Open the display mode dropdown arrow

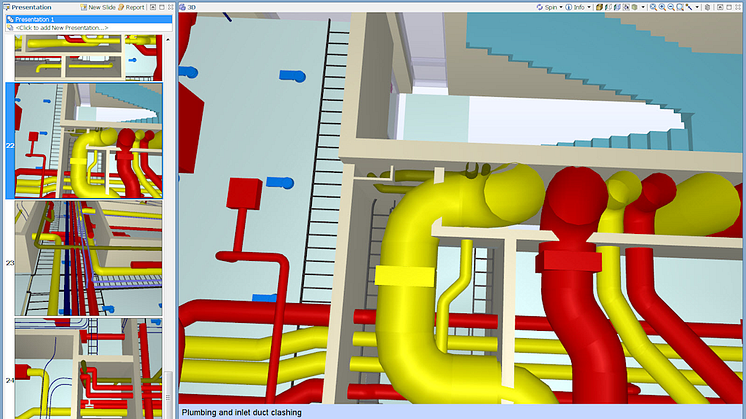click(x=643, y=7)
